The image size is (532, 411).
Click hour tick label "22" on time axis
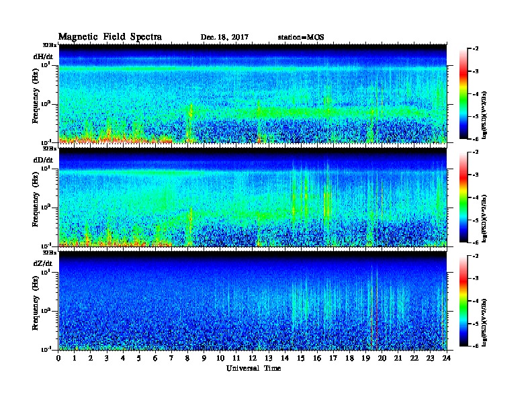point(414,358)
